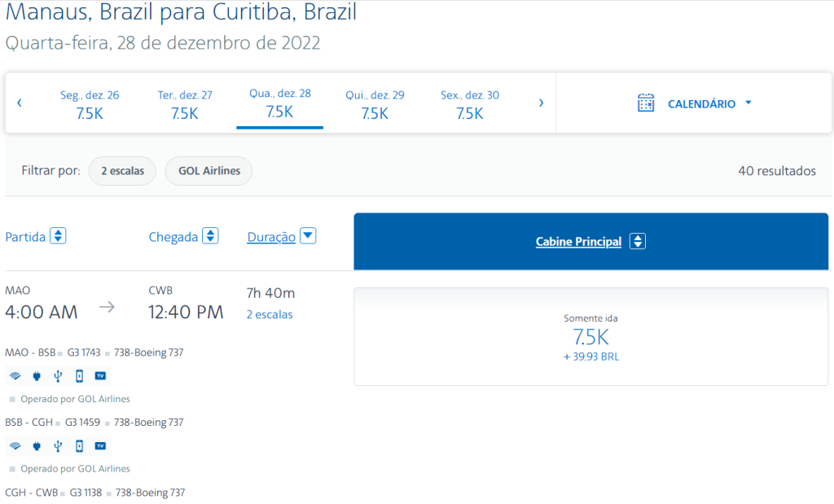Screen dimensions: 834x504
Task: Click the previous dates left arrow
Action: [20, 103]
